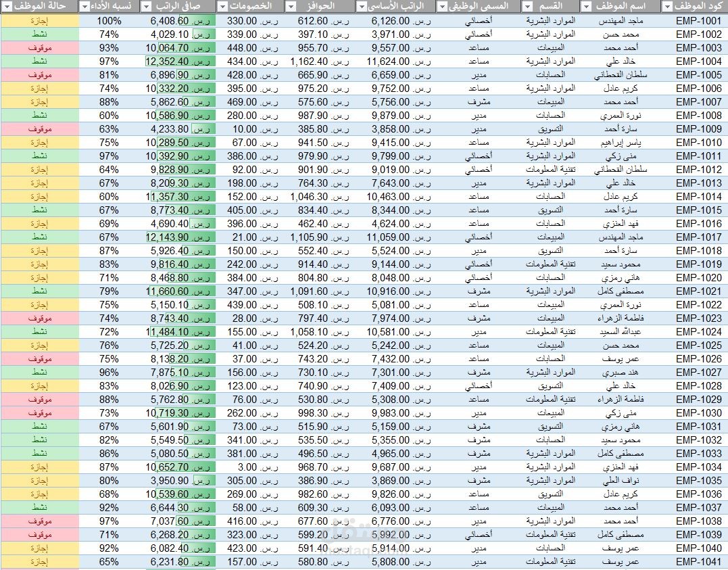Click employee name in EMP-1027 row
Screen dimensions: 728x570
click(x=621, y=372)
